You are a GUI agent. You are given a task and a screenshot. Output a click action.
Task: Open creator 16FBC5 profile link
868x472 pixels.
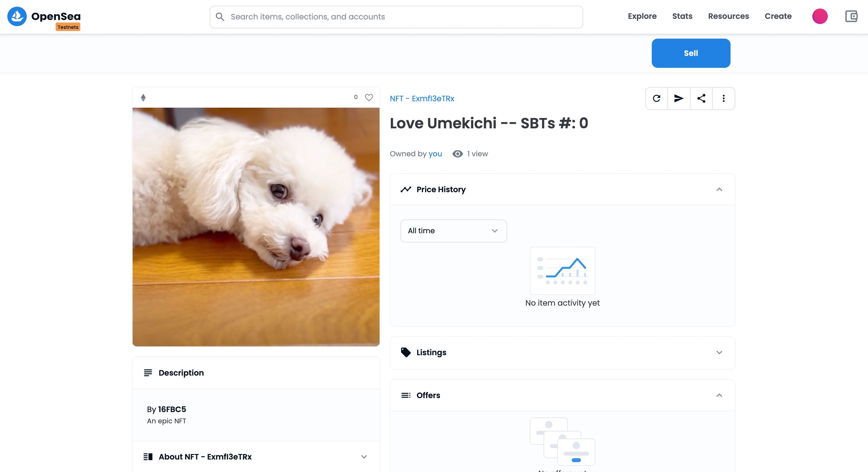[x=172, y=409]
